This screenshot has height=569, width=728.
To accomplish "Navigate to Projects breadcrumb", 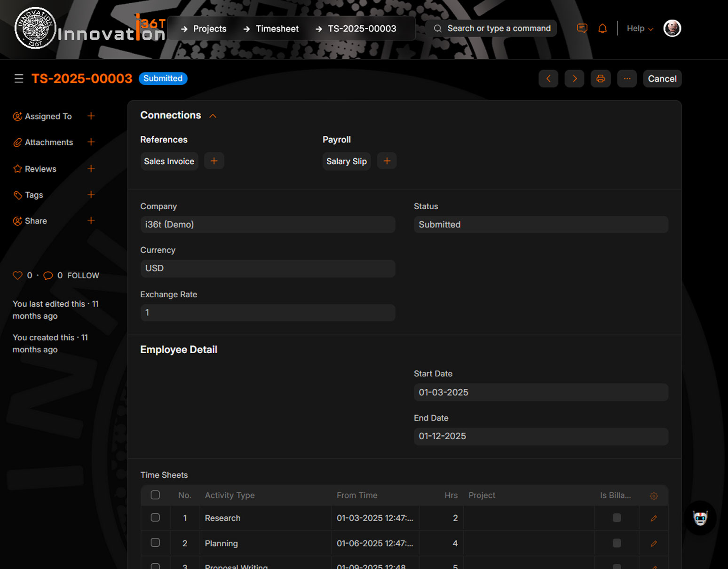I will 210,29.
